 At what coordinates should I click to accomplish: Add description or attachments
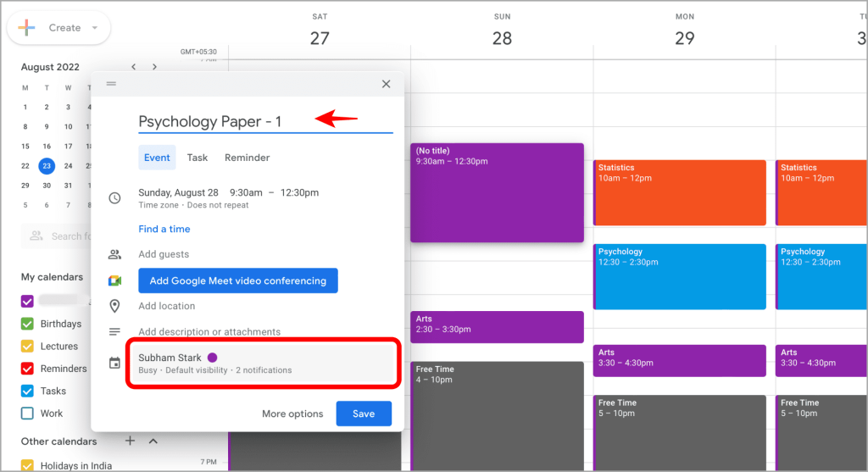(x=209, y=332)
